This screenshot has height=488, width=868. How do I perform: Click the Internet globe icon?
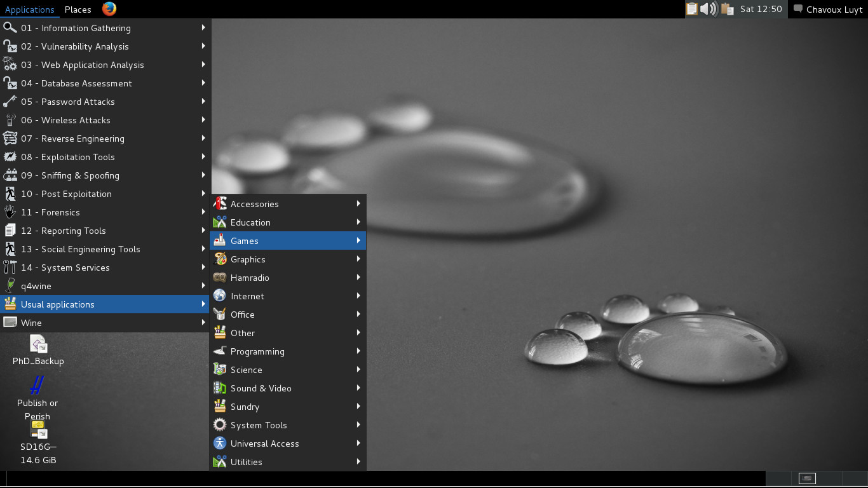tap(220, 296)
